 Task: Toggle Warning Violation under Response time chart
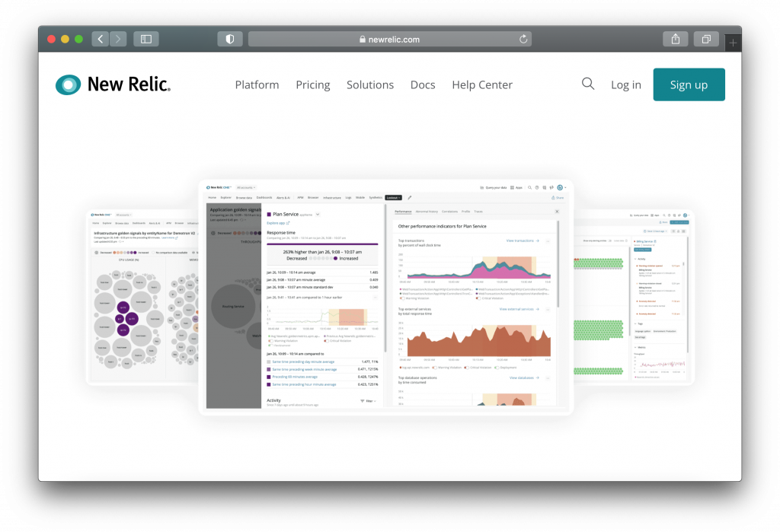coord(270,341)
